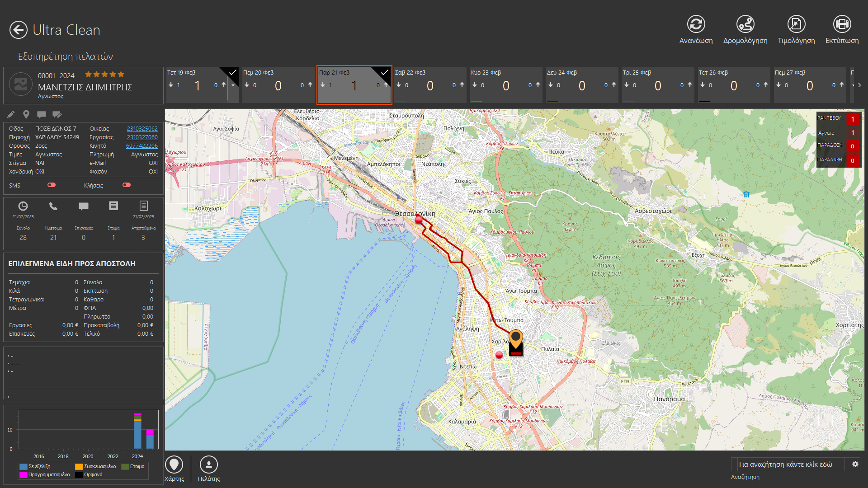Screen dimensions: 868x488
Task: Click the pencil edit icon under customer card
Action: click(11, 114)
